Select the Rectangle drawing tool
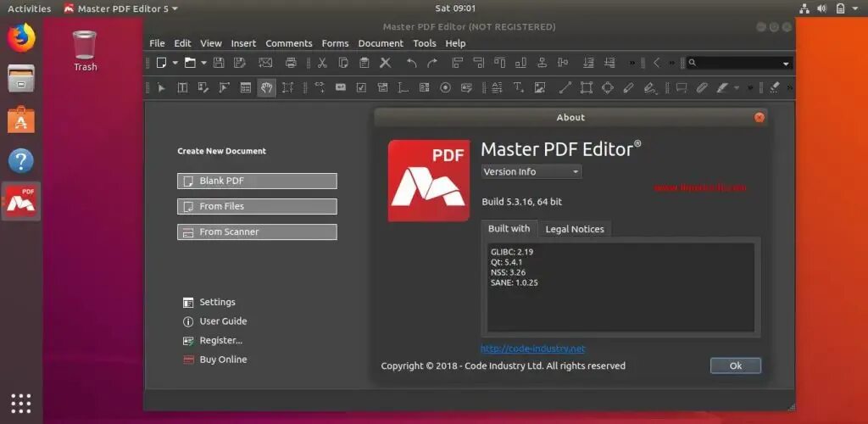The width and height of the screenshot is (868, 424). [x=587, y=87]
